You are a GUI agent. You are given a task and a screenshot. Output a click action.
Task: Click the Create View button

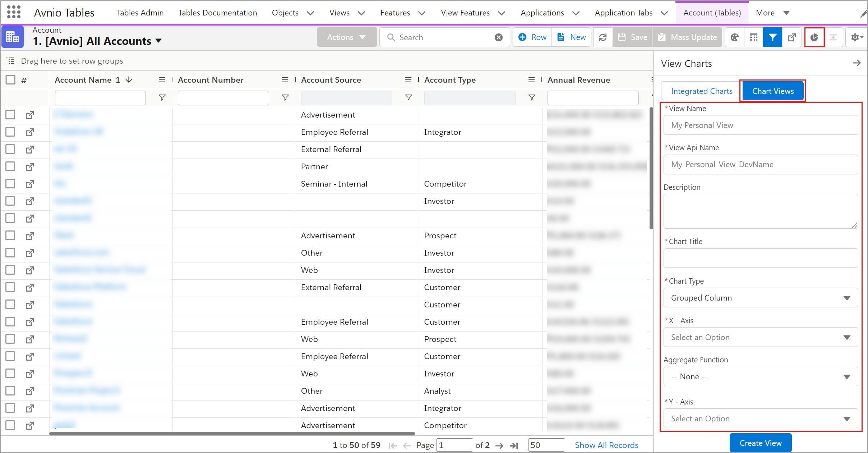coord(760,443)
